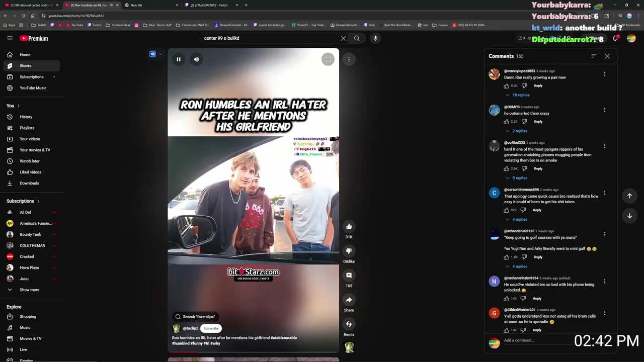Pause the Short video
This screenshot has height=362, width=644.
(178, 59)
